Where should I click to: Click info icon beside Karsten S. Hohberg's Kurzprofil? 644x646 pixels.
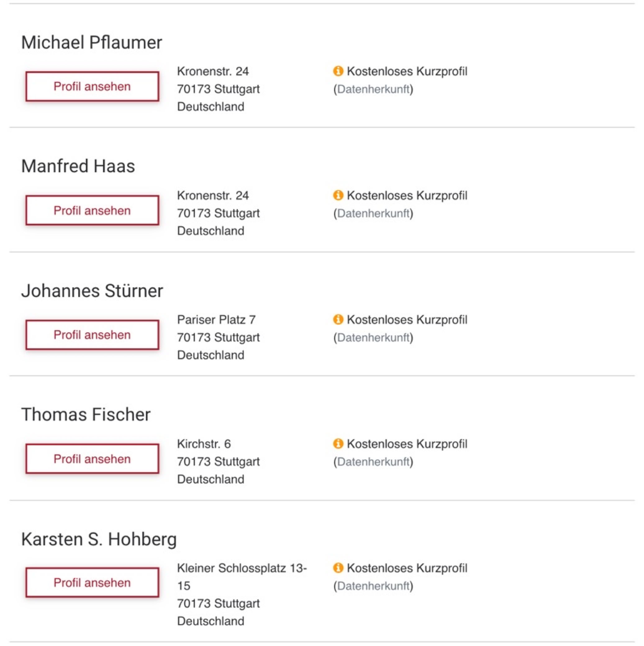(338, 568)
